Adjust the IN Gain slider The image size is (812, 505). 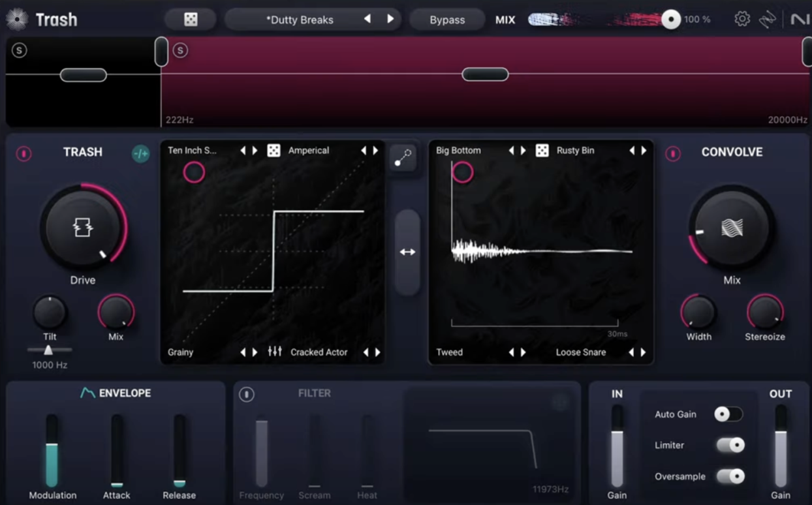(x=617, y=446)
